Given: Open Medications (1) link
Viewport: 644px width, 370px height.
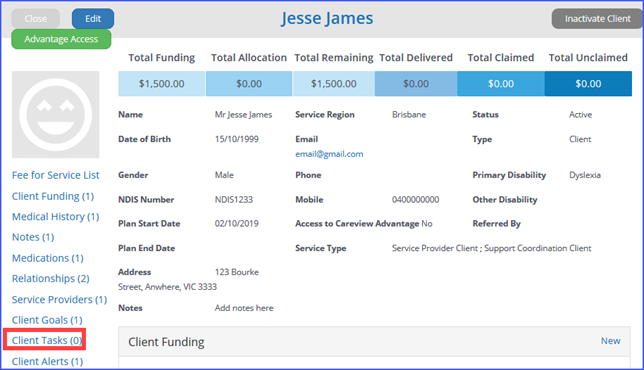Looking at the screenshot, I should click(48, 258).
